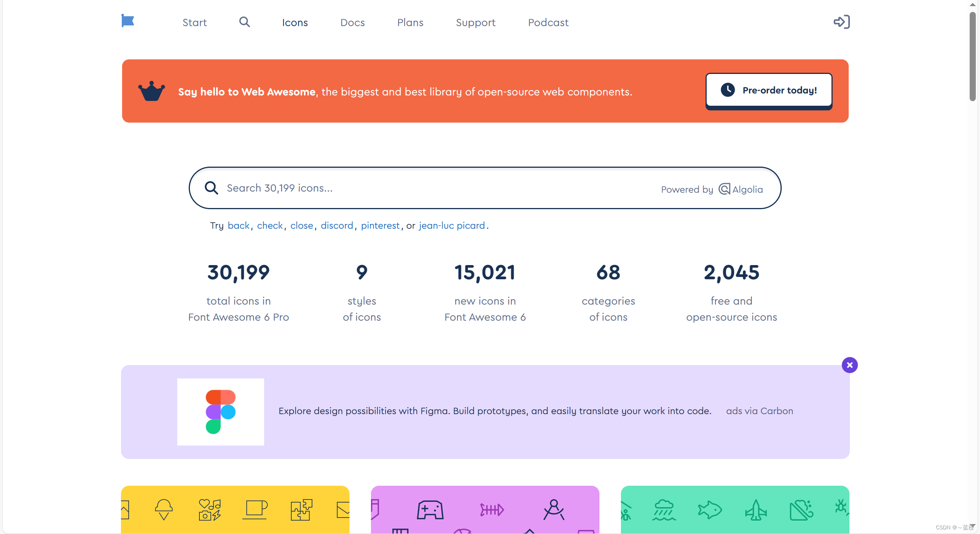Open the Podcast nav item

(549, 23)
